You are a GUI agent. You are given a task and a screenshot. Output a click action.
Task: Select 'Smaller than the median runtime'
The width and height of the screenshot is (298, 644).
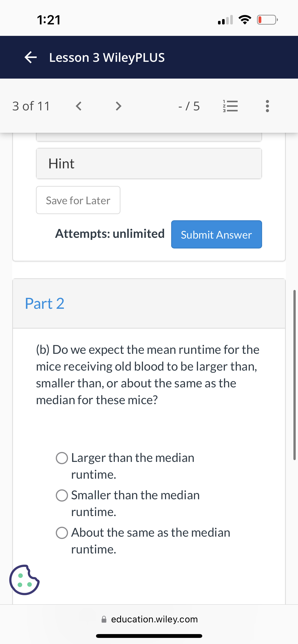[61, 495]
